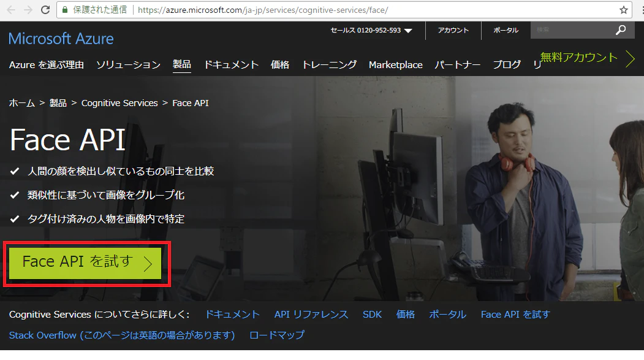Open the ポータル link in the top header
This screenshot has height=360, width=644.
[x=506, y=31]
